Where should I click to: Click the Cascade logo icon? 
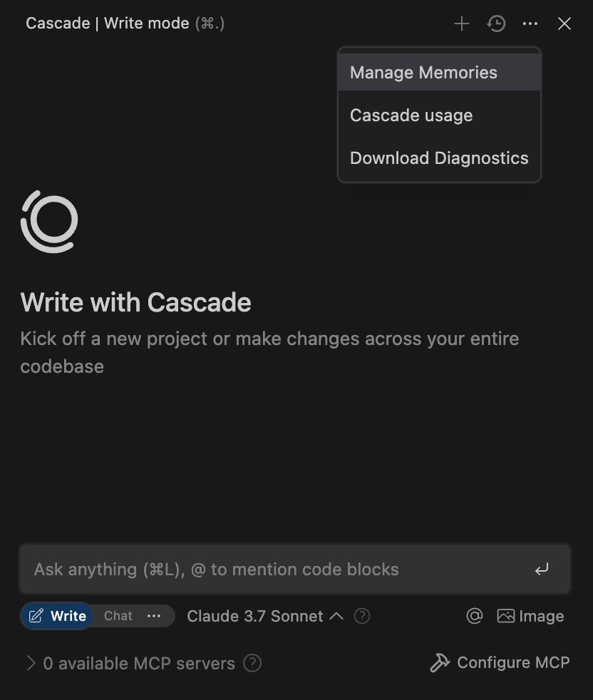tap(49, 221)
